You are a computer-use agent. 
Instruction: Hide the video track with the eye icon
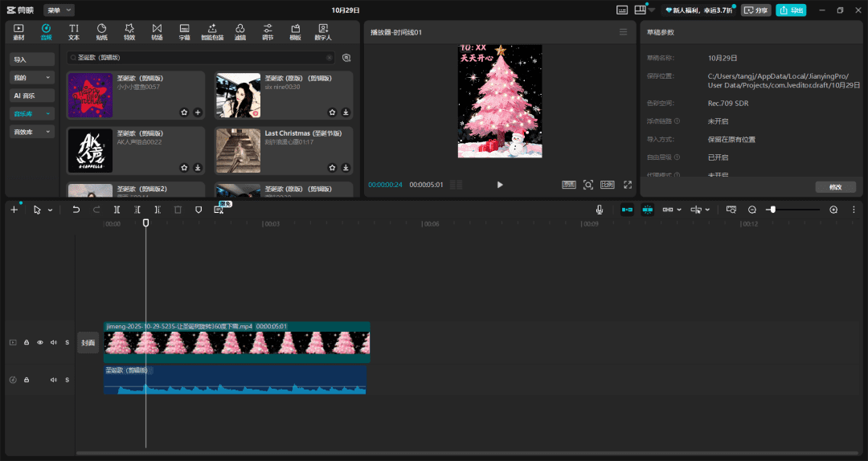click(x=39, y=342)
